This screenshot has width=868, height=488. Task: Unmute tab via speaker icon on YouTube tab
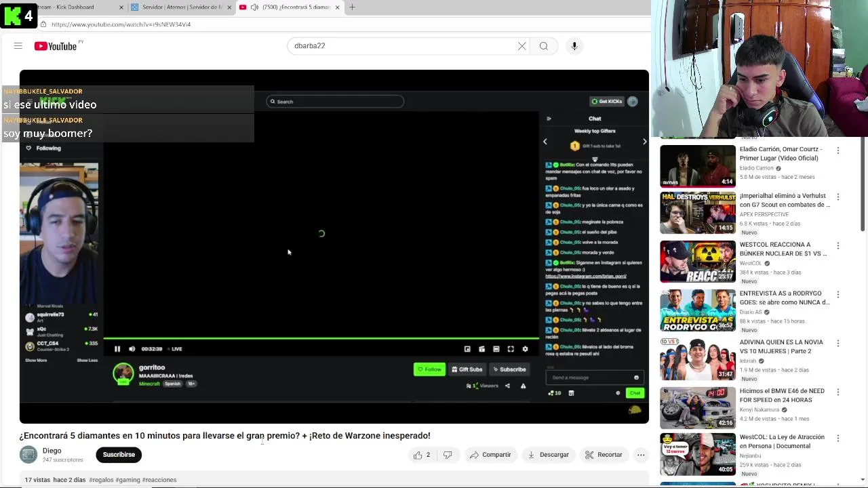tap(254, 7)
